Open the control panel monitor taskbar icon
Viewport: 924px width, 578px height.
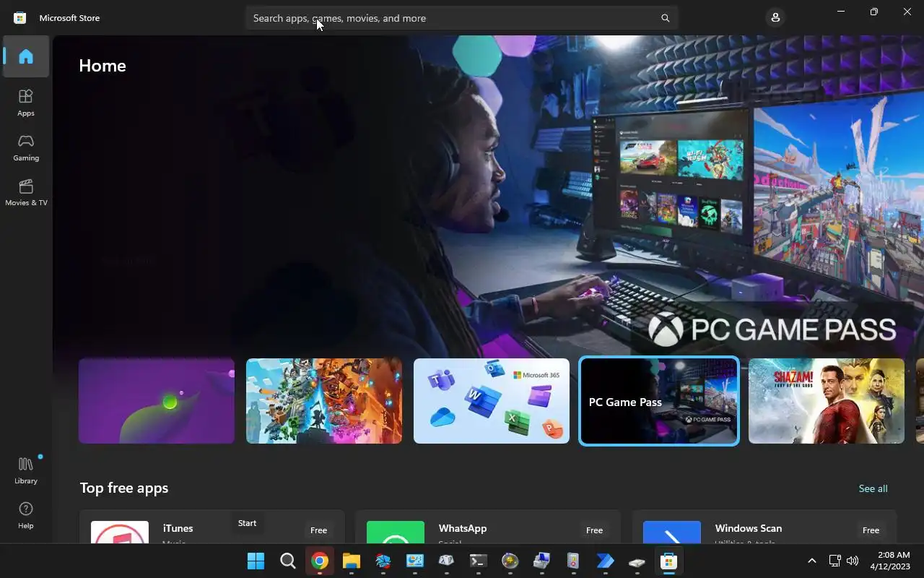[x=414, y=561]
